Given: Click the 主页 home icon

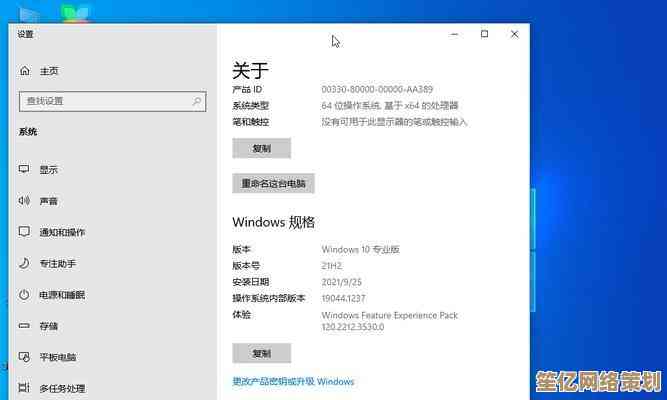Looking at the screenshot, I should (24, 71).
